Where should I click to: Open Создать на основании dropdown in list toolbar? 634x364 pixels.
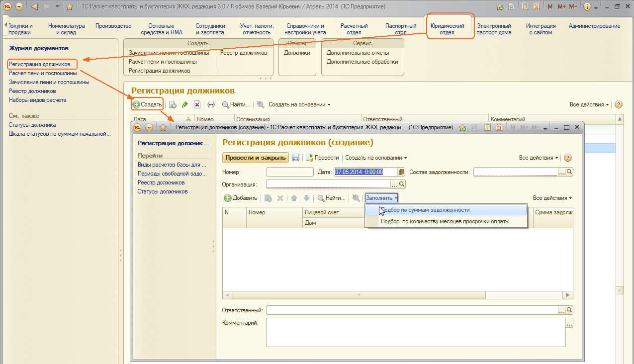click(299, 105)
